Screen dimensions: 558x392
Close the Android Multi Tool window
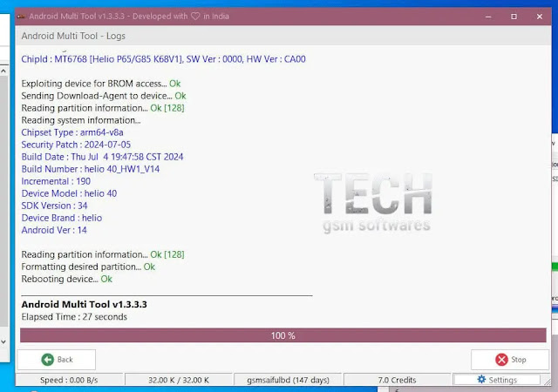pyautogui.click(x=540, y=17)
